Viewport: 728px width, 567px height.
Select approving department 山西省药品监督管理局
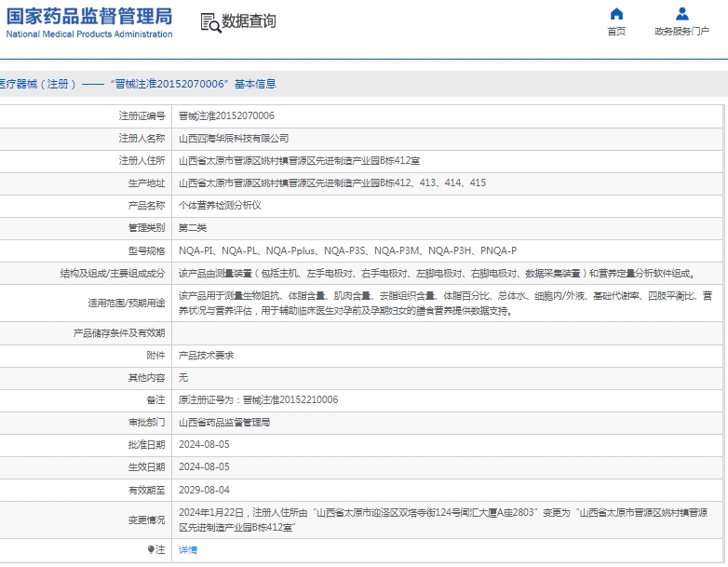pyautogui.click(x=224, y=423)
